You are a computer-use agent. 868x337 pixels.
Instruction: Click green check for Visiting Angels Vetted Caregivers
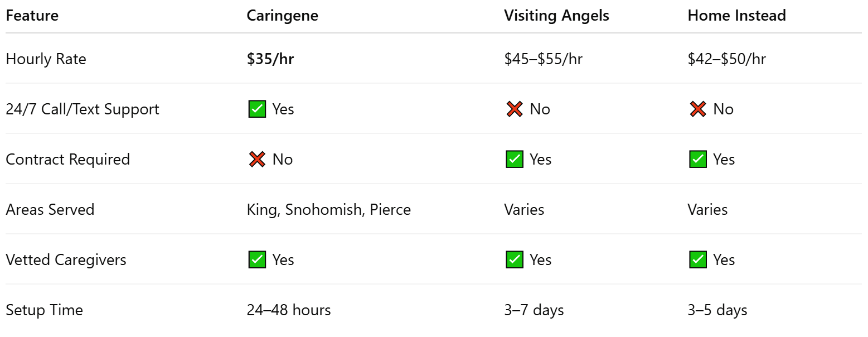point(514,260)
